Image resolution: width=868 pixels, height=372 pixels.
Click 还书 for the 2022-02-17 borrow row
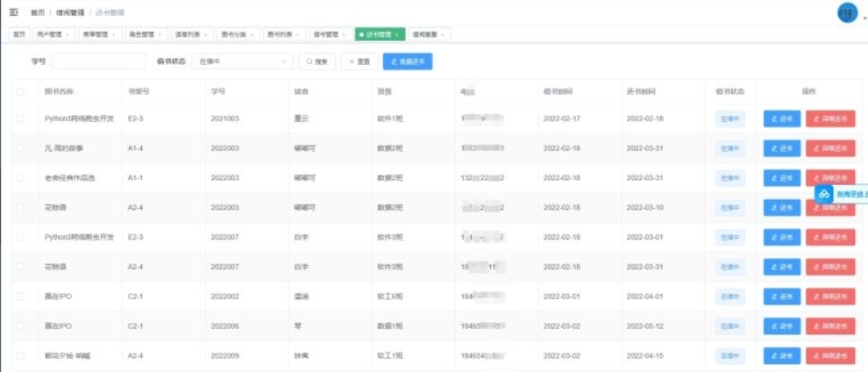pos(782,118)
